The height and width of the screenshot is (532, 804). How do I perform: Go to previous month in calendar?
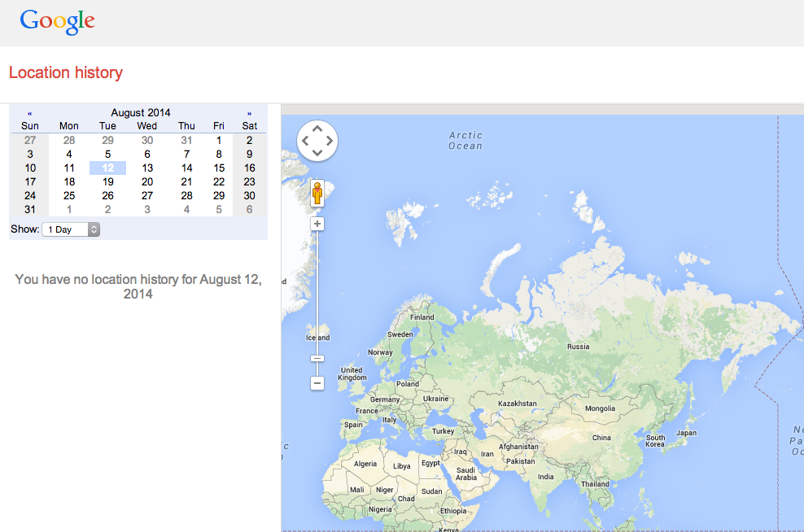tap(30, 113)
